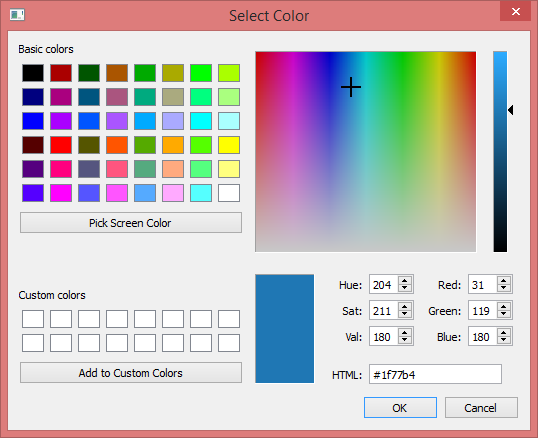Viewport: 538px width, 438px height.
Task: Increase the Hue value with up arrow
Action: pyautogui.click(x=405, y=280)
